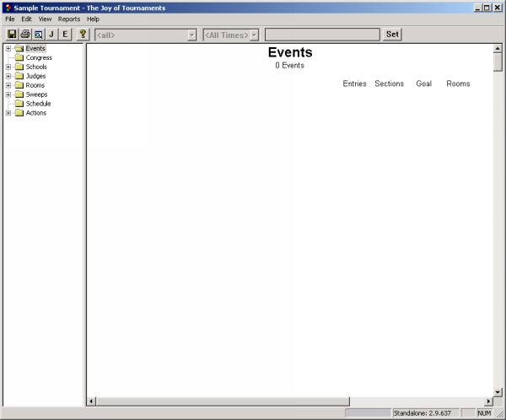Open Print Preview from the toolbar
Viewport: 506px width, 420px height.
coord(38,35)
